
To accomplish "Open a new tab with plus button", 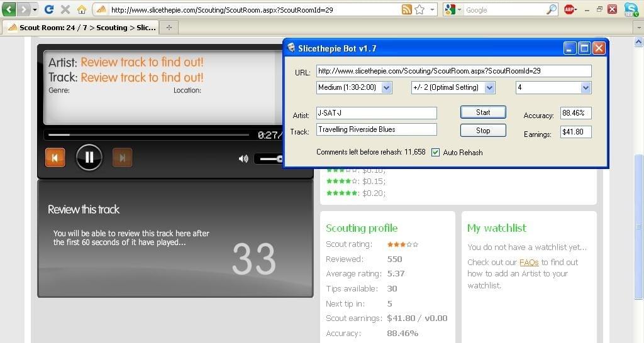I will point(169,28).
